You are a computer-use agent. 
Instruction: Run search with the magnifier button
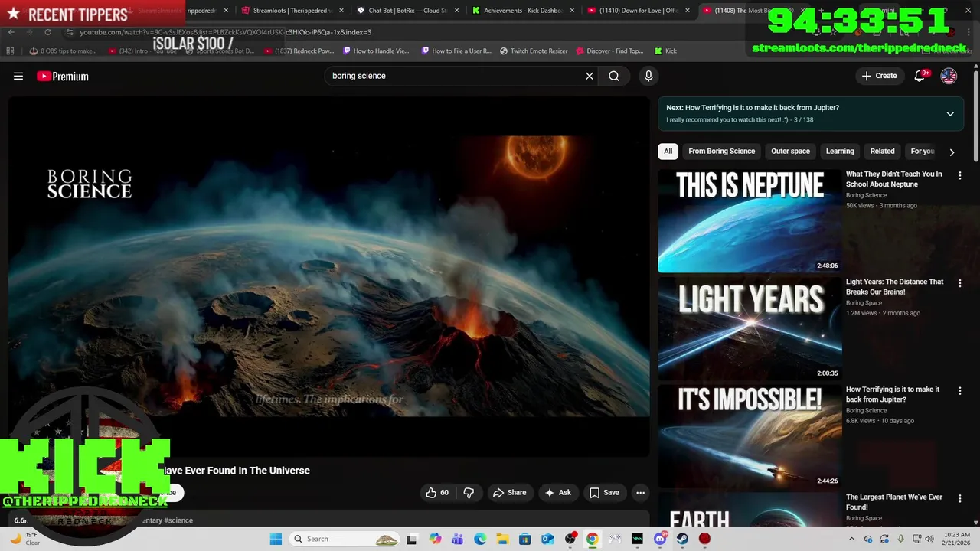[x=614, y=76]
